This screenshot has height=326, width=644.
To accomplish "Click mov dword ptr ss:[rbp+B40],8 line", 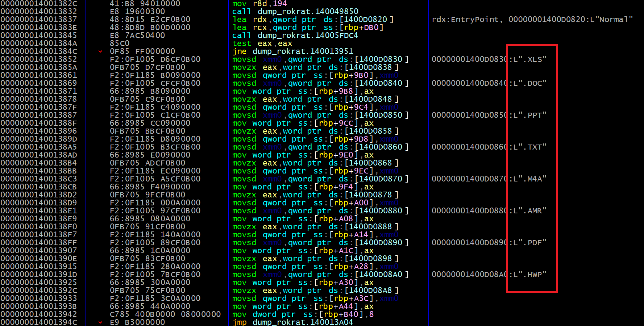I will pos(303,314).
